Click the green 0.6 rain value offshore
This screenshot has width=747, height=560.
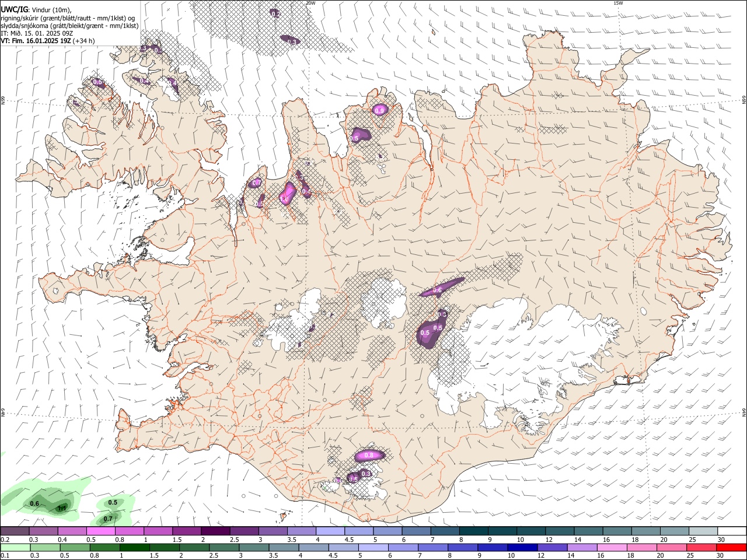tap(34, 503)
